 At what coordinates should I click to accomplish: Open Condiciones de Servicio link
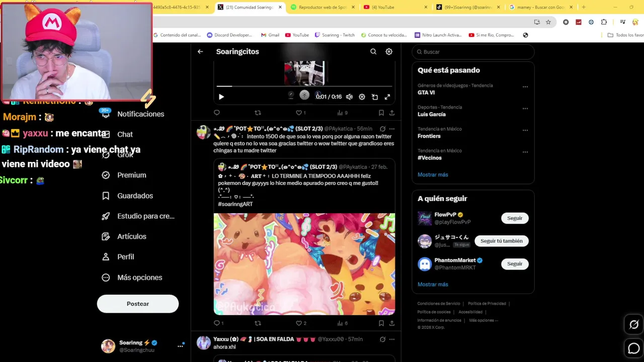439,304
